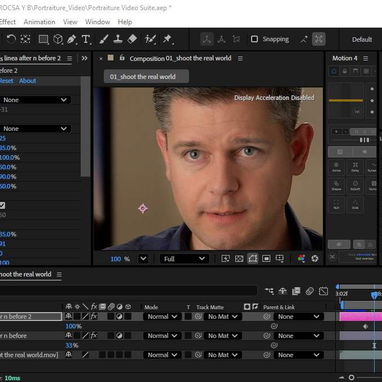Viewport: 382px width, 382px height.
Task: Click the snap along edges extend icon
Action: click(304, 39)
